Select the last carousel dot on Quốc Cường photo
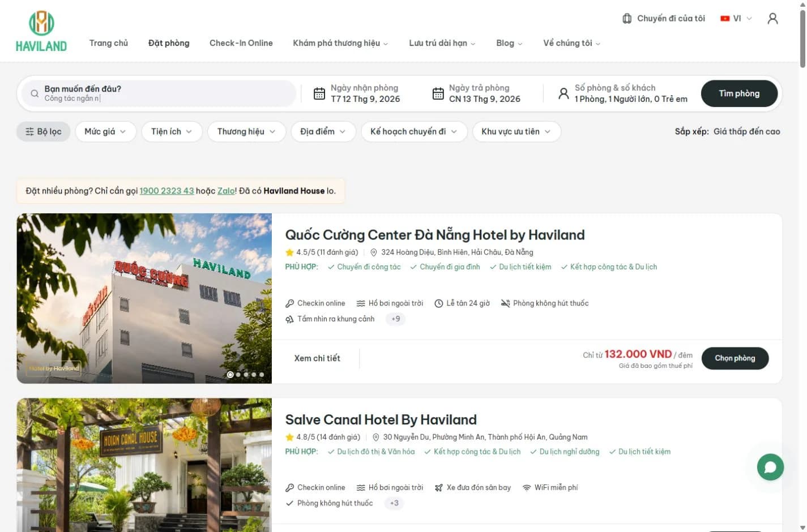This screenshot has width=807, height=532. coord(262,375)
